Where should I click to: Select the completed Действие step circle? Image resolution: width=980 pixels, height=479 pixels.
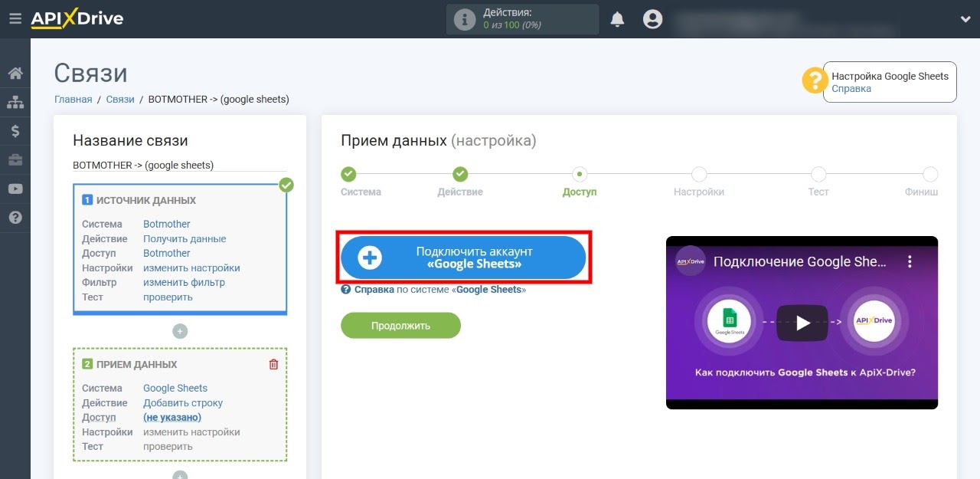coord(460,174)
